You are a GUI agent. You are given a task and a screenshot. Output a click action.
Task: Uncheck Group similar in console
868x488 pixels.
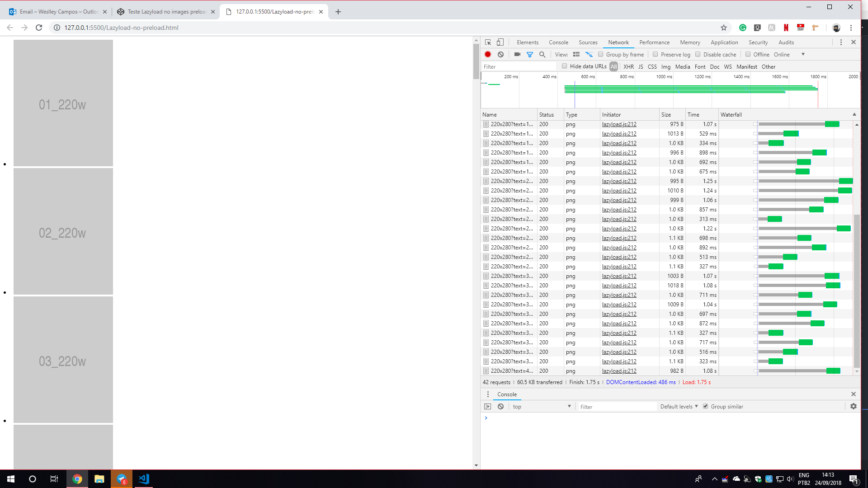pos(705,406)
